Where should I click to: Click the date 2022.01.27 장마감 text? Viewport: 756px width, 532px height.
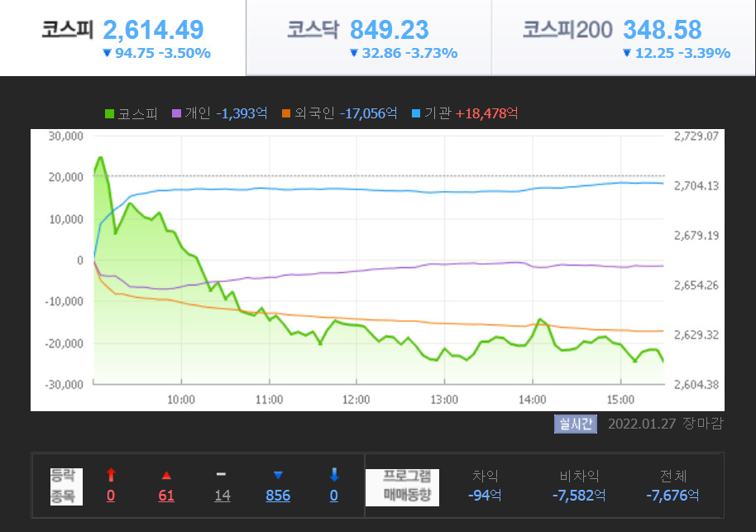pos(665,424)
